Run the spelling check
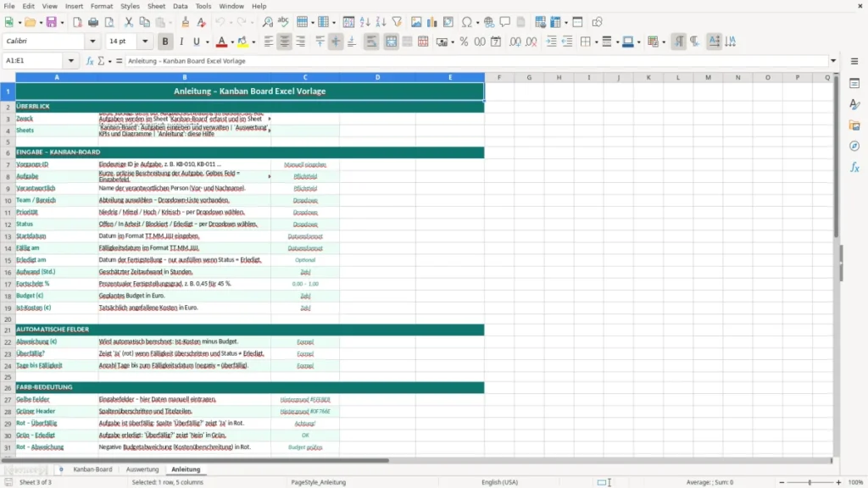The width and height of the screenshot is (868, 488). click(283, 22)
